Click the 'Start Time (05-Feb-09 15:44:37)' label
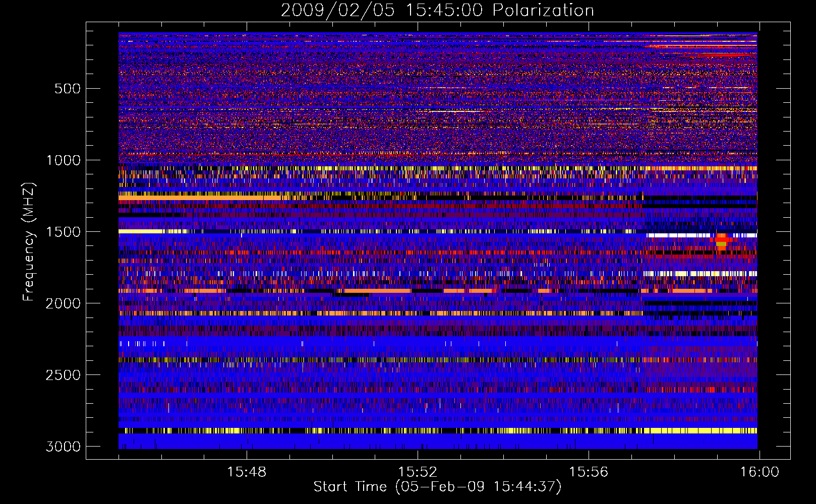Viewport: 816px width, 504px height. coord(437,487)
